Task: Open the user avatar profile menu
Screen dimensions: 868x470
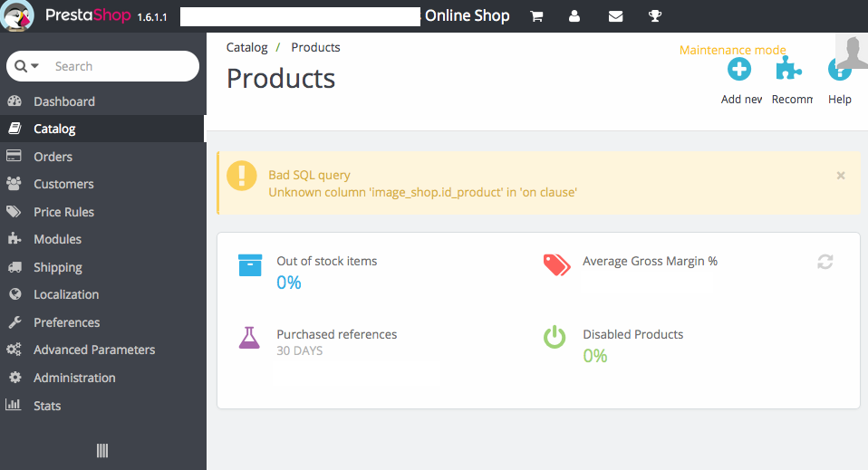Action: point(851,53)
